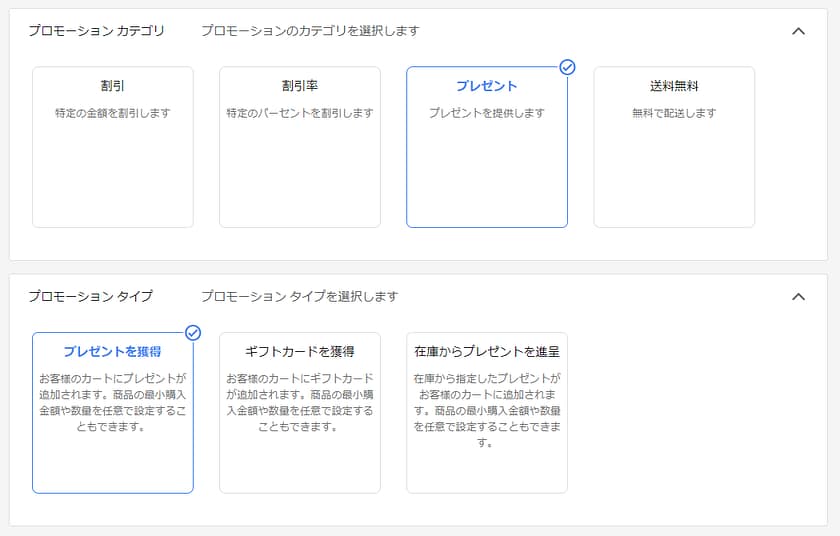Click the 無料で配送します description text
This screenshot has width=840, height=536.
coord(673,113)
